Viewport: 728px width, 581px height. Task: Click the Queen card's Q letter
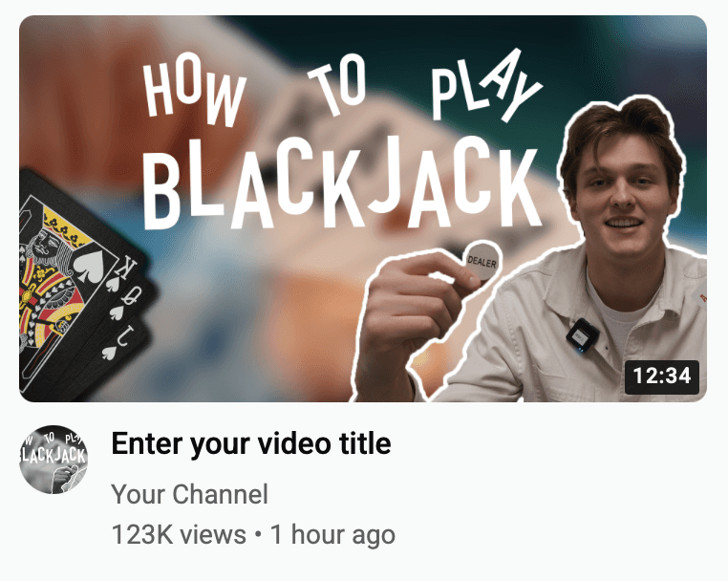click(x=133, y=294)
